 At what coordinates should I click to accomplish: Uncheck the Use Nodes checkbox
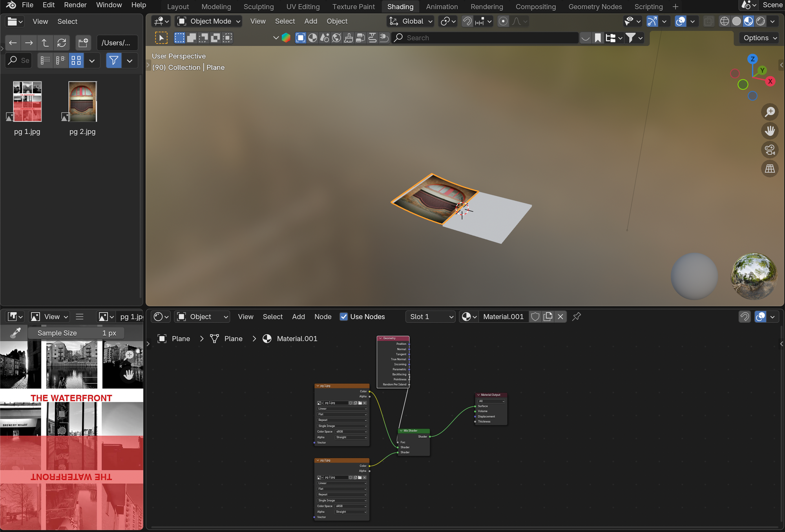343,317
